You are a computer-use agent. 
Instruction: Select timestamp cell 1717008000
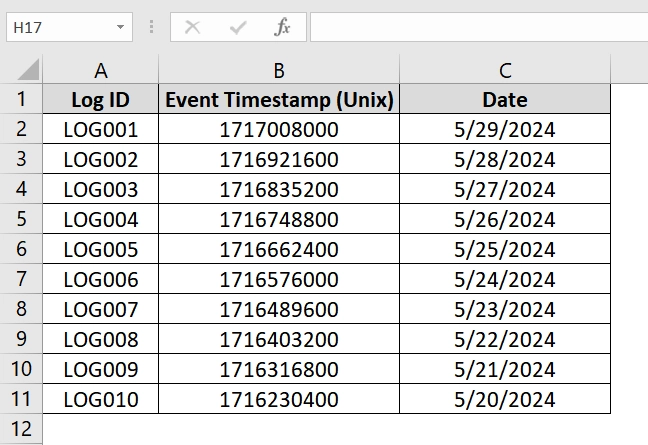279,129
